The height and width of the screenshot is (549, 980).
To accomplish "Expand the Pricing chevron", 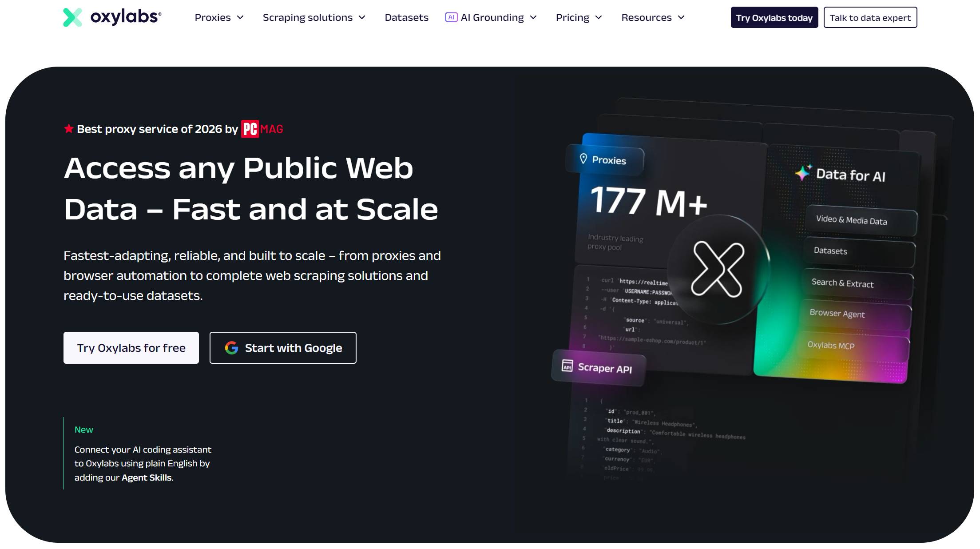I will tap(599, 17).
